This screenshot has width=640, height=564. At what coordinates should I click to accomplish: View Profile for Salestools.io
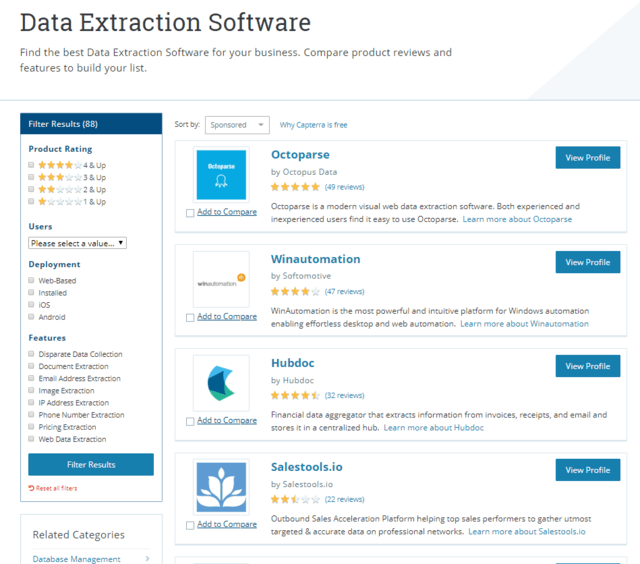588,470
